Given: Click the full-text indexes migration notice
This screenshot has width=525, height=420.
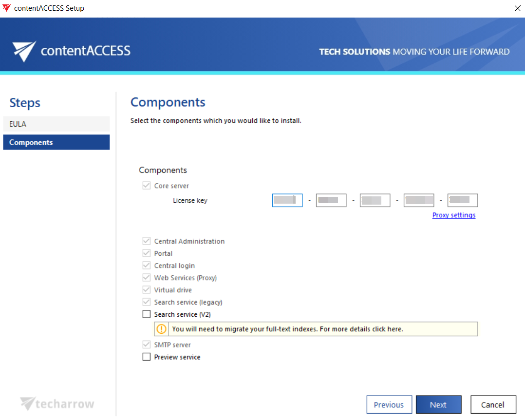Looking at the screenshot, I should click(287, 329).
